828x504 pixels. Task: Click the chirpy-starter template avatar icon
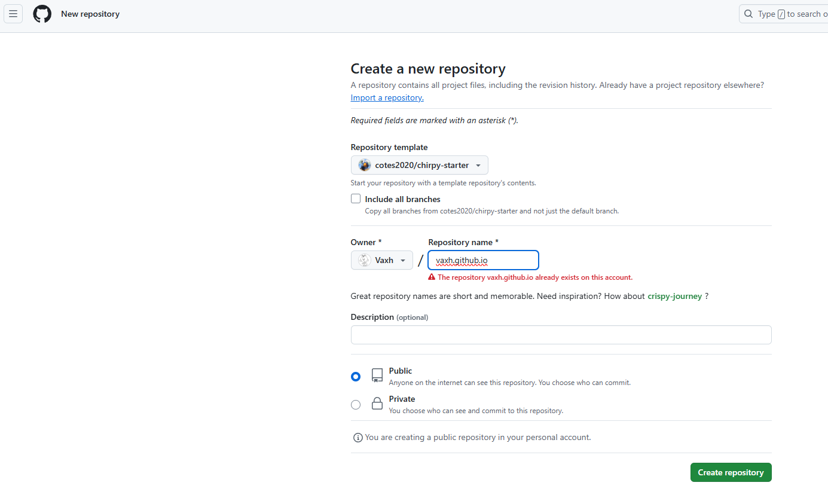click(365, 165)
